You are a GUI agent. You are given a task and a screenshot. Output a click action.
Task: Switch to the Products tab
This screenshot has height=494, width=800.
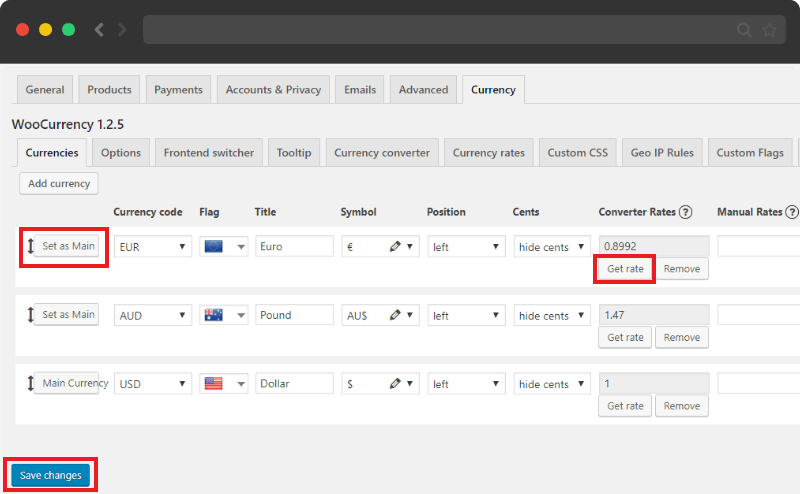point(109,89)
